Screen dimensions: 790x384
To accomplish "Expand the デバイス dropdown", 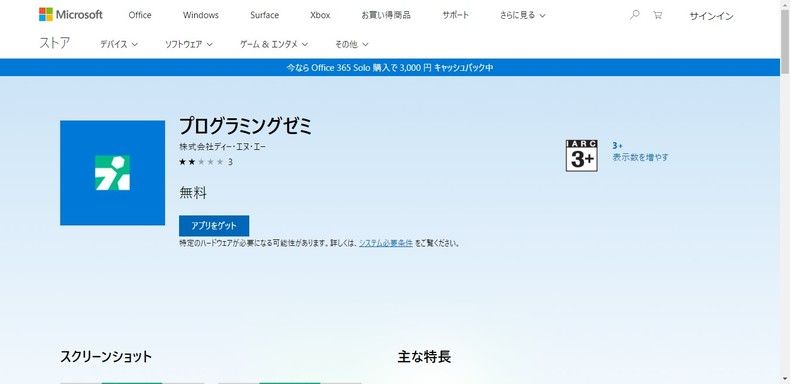I will tap(118, 44).
